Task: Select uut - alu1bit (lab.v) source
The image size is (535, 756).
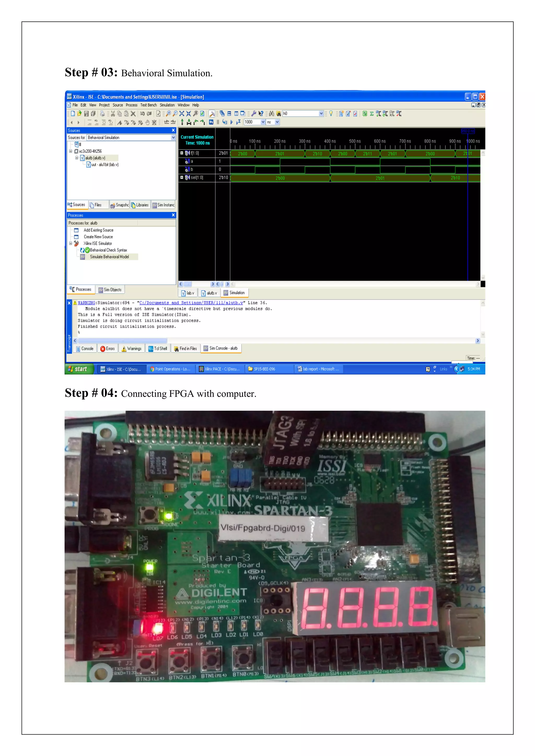Action: [x=105, y=165]
